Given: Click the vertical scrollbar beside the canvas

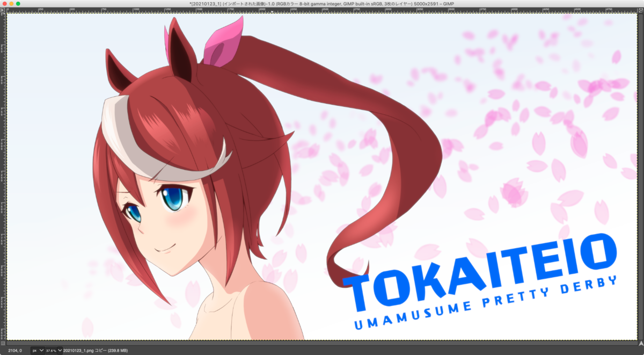Looking at the screenshot, I should (x=641, y=176).
